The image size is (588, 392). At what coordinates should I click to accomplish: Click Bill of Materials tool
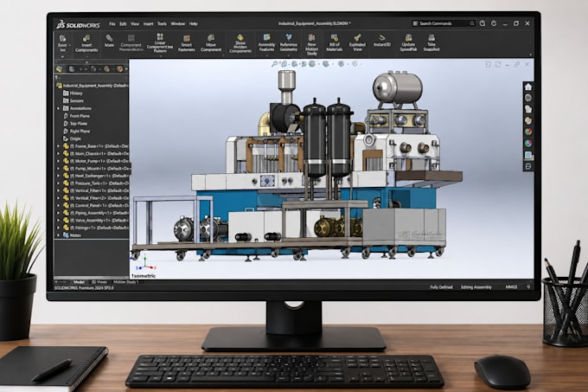tap(334, 42)
